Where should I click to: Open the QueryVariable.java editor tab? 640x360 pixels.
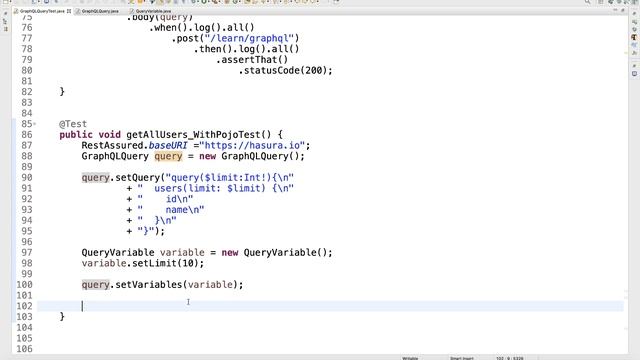point(153,11)
